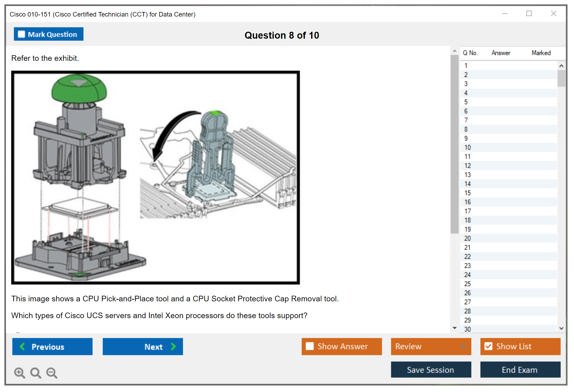Check the Mark Question checkbox

click(x=21, y=34)
